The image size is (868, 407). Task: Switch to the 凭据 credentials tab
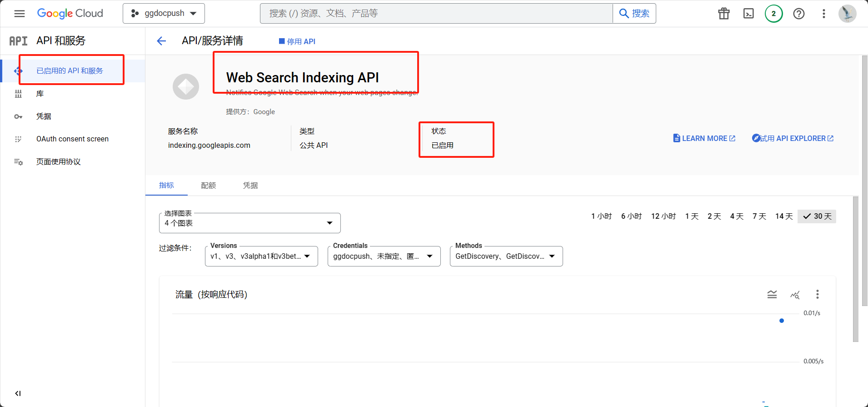click(250, 186)
